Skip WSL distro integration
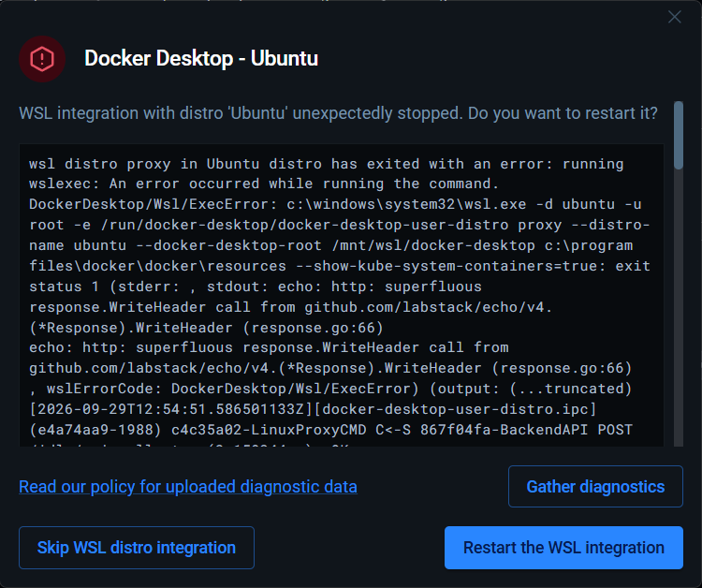Screen dimensions: 702x588 [x=137, y=547]
